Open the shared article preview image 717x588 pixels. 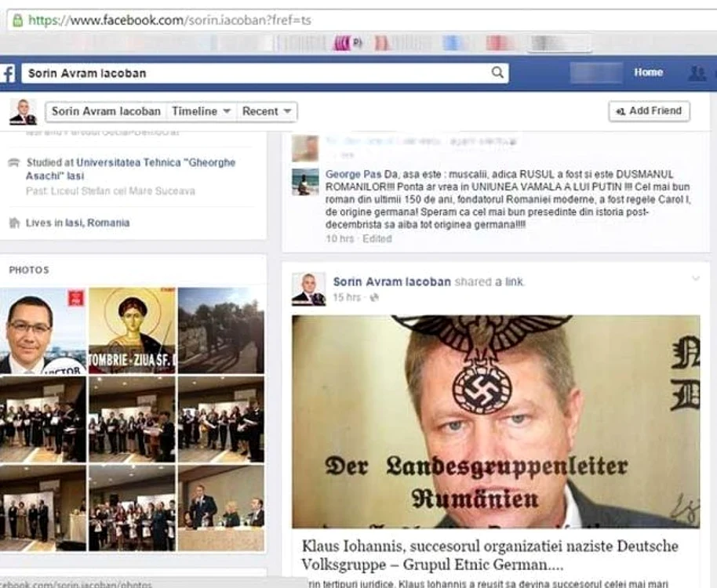pyautogui.click(x=496, y=422)
